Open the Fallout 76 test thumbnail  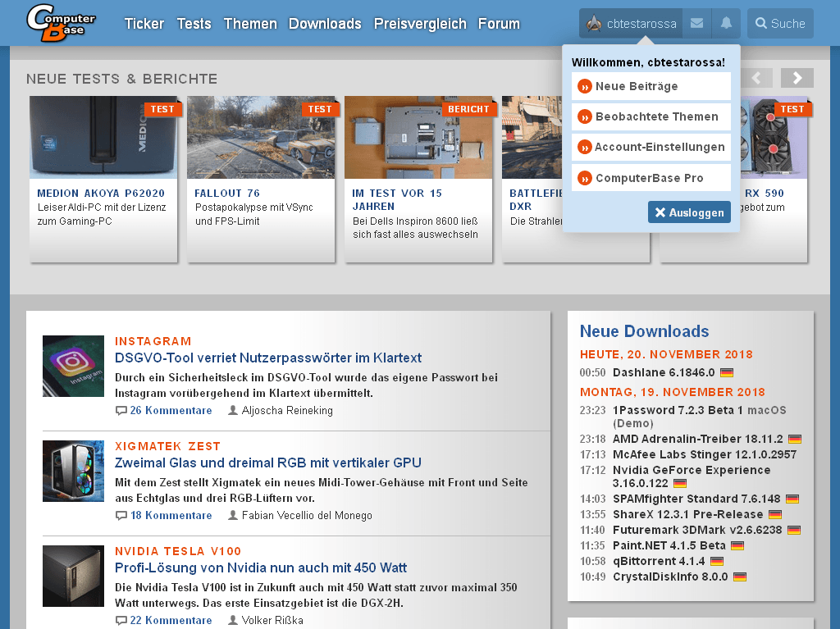coord(261,137)
